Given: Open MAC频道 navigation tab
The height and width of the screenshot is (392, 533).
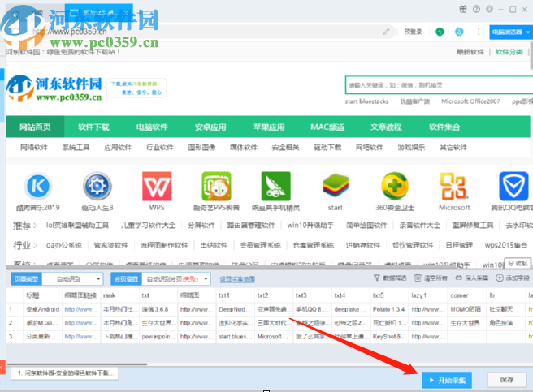Looking at the screenshot, I should [x=327, y=127].
